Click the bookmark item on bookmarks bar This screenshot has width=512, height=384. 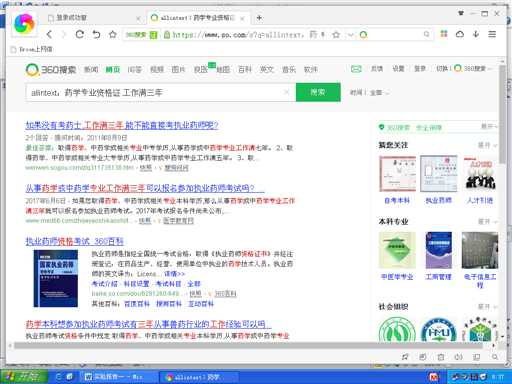(x=32, y=49)
